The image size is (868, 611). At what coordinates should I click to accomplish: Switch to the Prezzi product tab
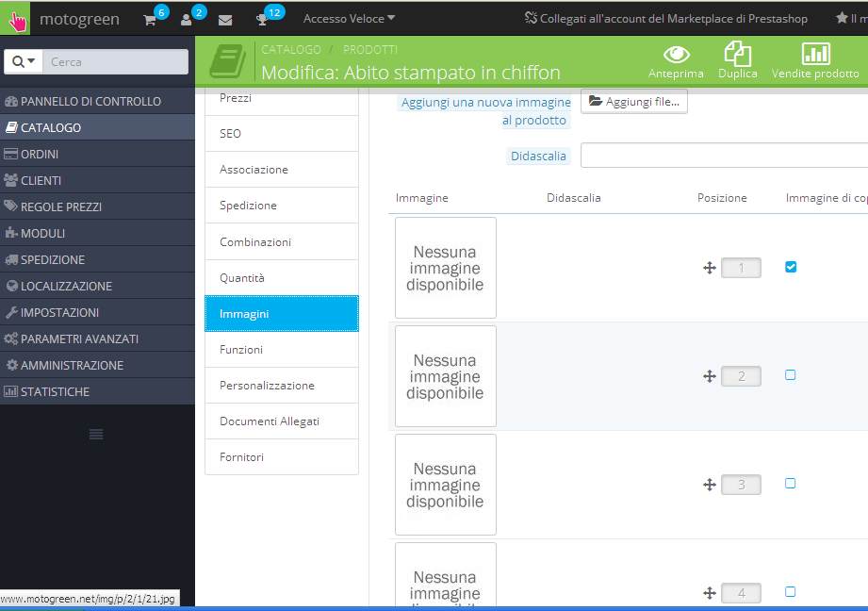282,101
